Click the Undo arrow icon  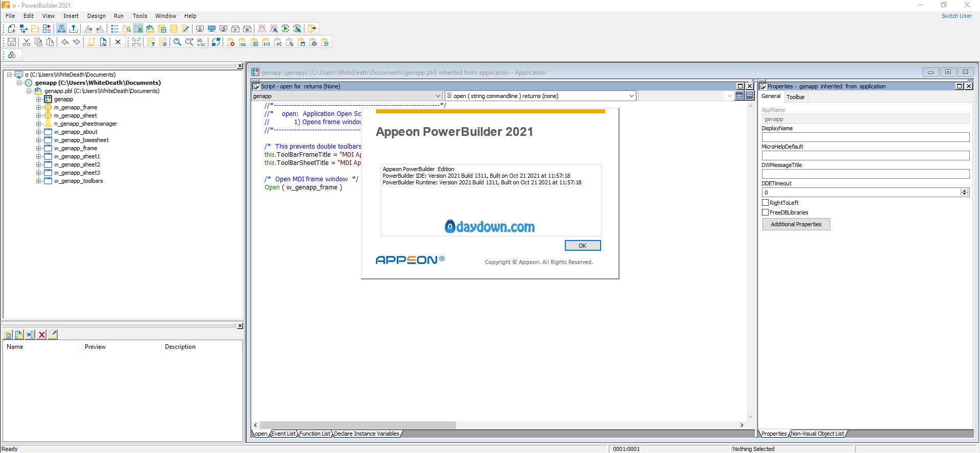(x=65, y=42)
